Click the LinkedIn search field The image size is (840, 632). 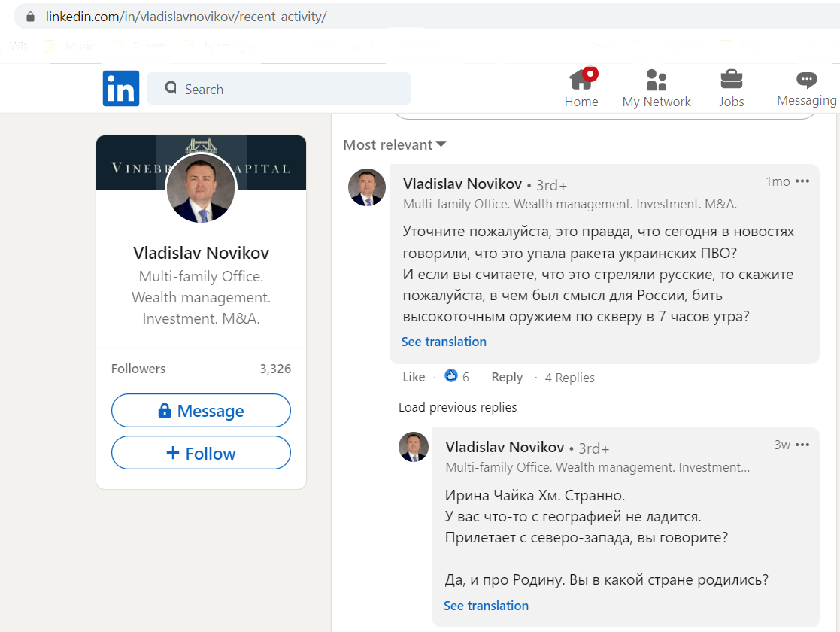[x=279, y=89]
